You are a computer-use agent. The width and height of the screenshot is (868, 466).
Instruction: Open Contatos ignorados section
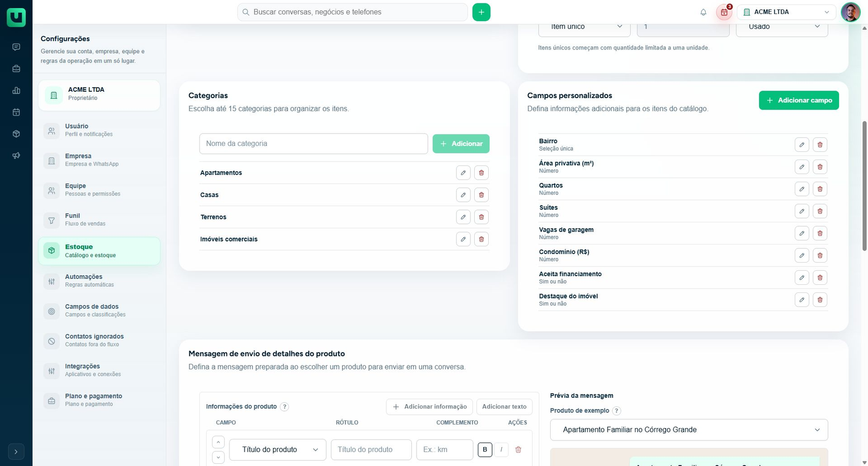click(x=99, y=340)
